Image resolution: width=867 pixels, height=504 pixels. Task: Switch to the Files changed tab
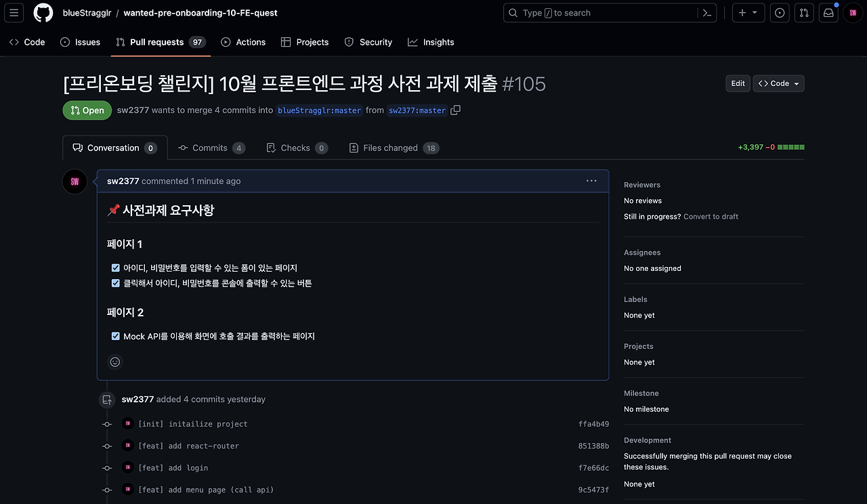(394, 147)
